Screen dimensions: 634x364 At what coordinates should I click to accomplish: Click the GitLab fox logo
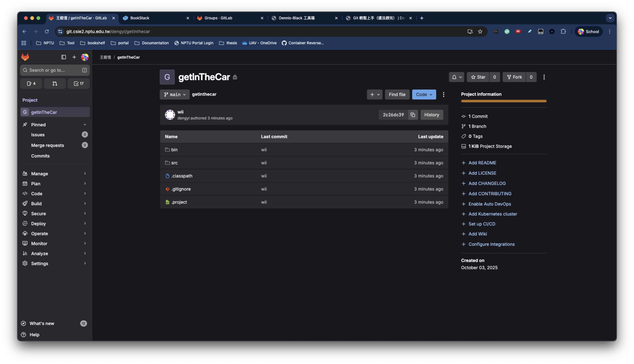(x=25, y=57)
